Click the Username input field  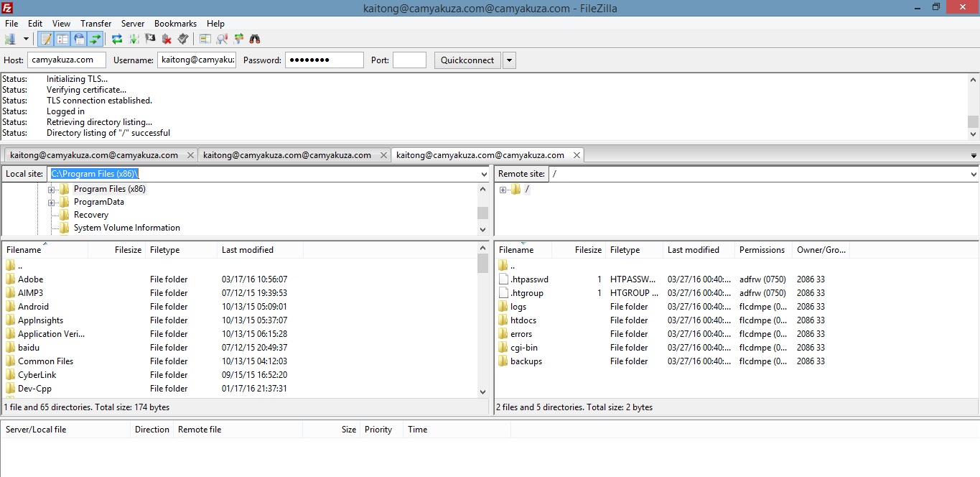point(197,60)
